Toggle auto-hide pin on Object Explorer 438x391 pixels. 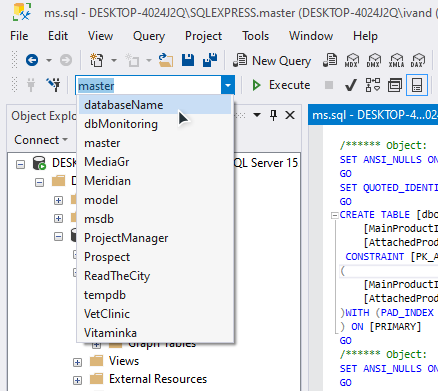pyautogui.click(x=273, y=115)
